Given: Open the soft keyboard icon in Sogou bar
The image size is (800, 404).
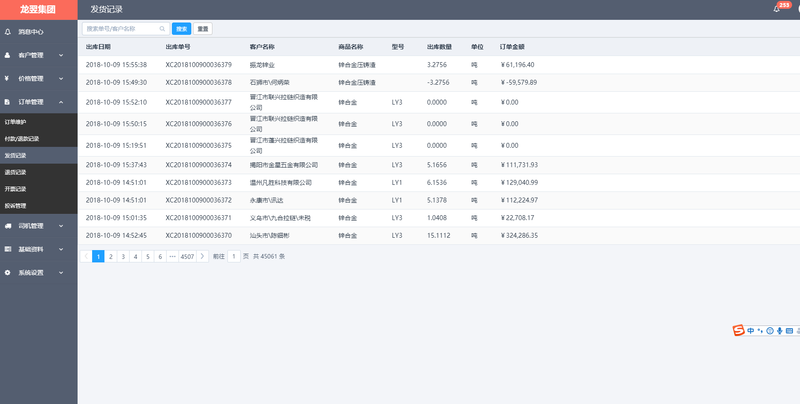Looking at the screenshot, I should pyautogui.click(x=789, y=331).
